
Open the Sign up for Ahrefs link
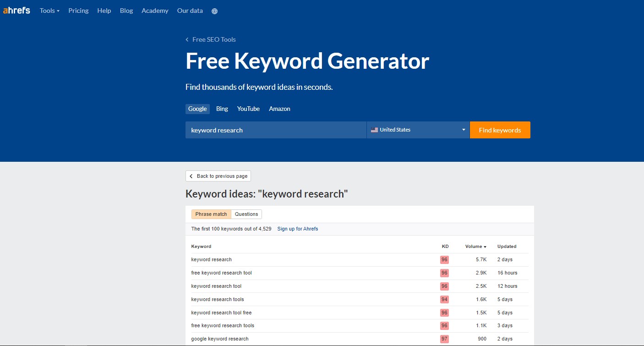click(x=298, y=229)
